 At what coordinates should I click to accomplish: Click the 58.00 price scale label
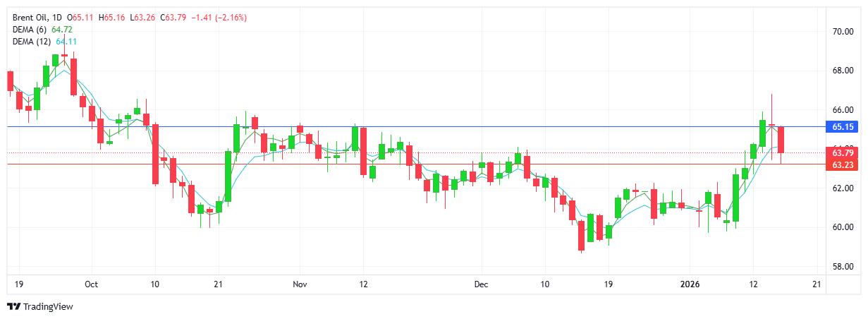pyautogui.click(x=843, y=266)
